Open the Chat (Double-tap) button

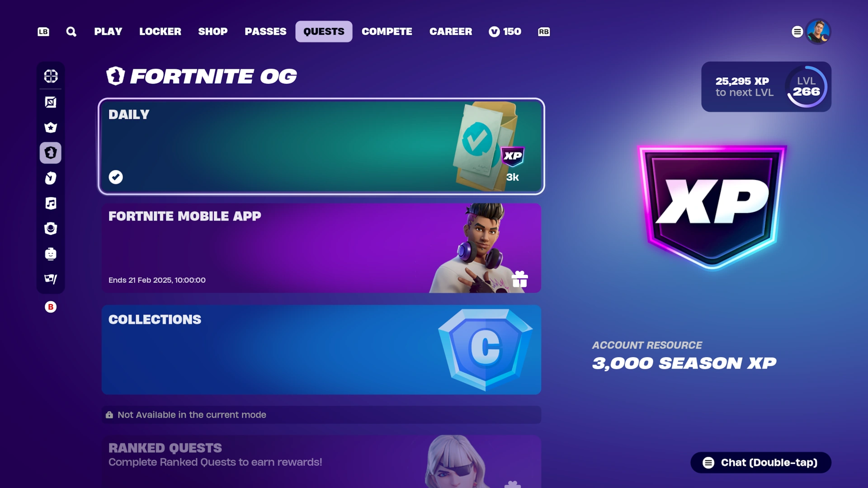click(x=761, y=463)
